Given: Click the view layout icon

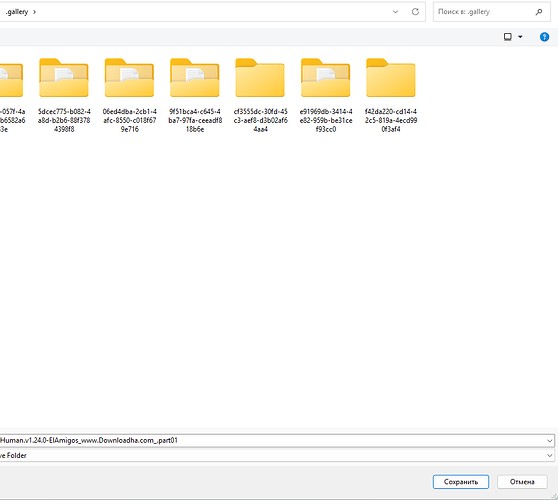Looking at the screenshot, I should click(x=508, y=37).
